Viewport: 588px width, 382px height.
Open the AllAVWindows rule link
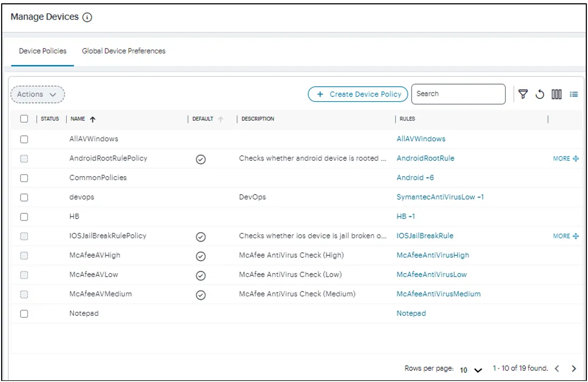pos(421,139)
